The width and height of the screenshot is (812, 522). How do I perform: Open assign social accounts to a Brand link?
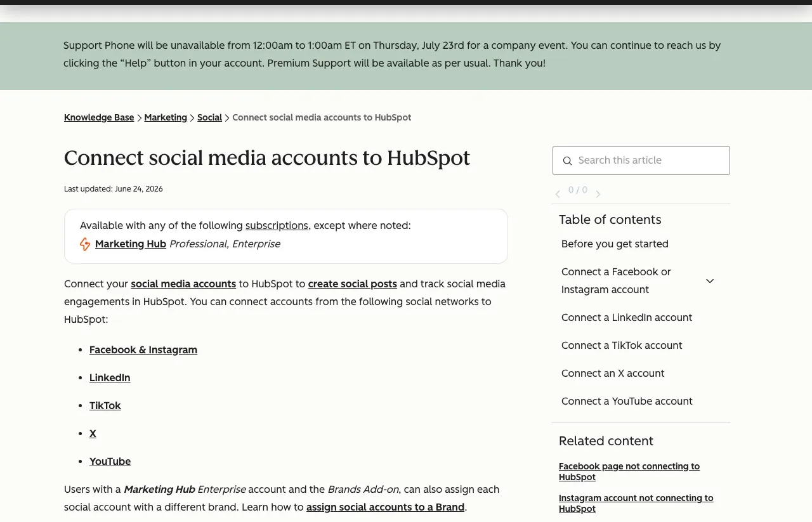pos(385,507)
